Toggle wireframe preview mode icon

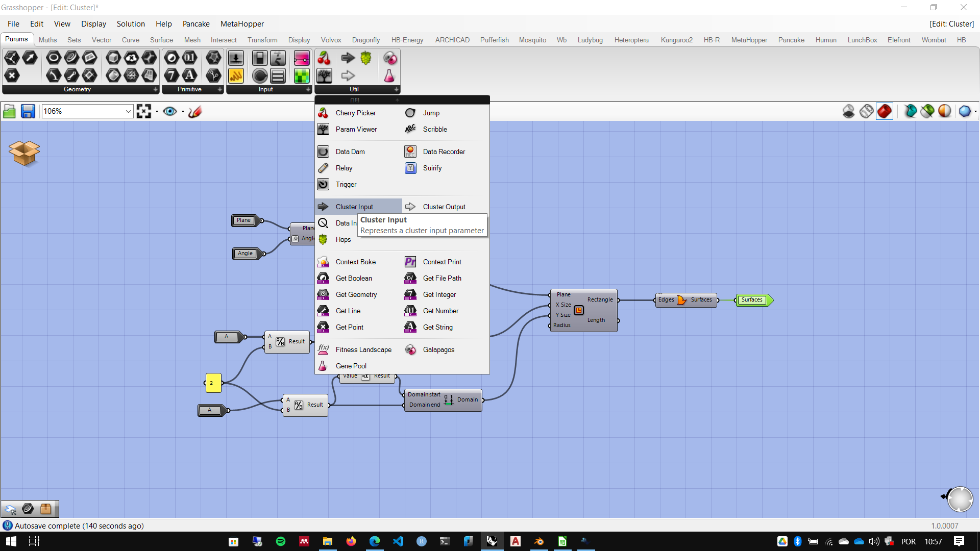[x=866, y=111]
